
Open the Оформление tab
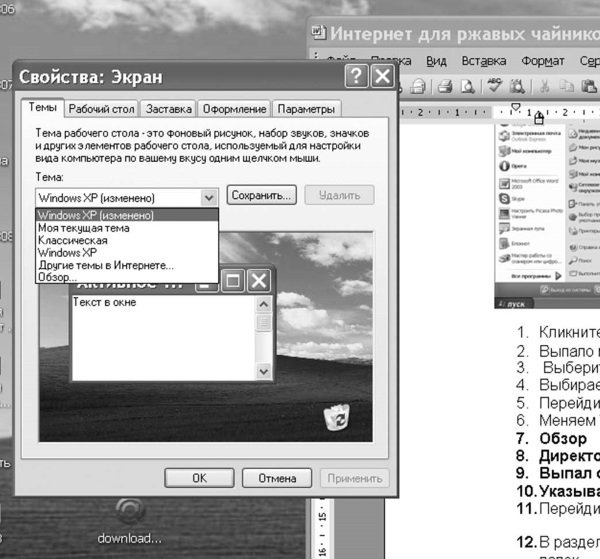234,109
